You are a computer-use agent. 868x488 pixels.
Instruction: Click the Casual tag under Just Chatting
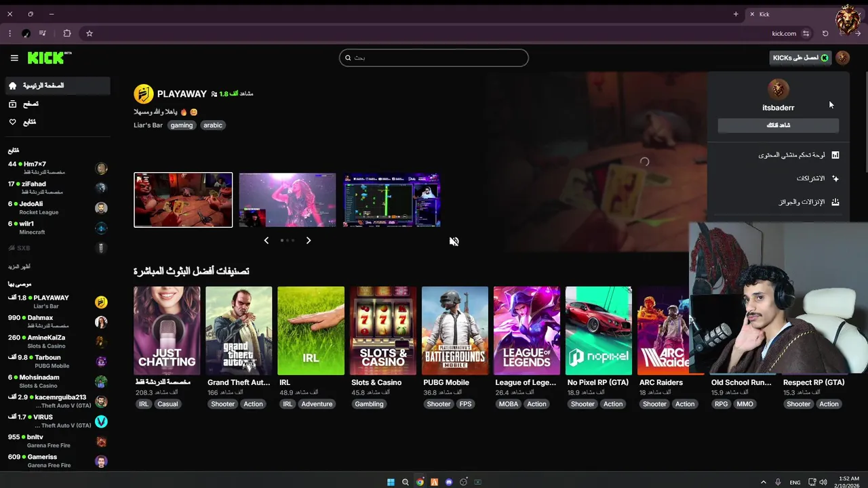point(167,404)
